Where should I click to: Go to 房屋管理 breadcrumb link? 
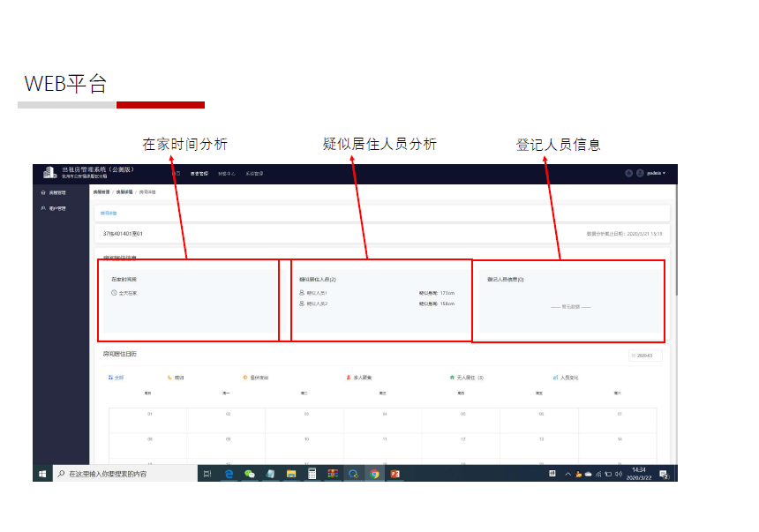(101, 192)
